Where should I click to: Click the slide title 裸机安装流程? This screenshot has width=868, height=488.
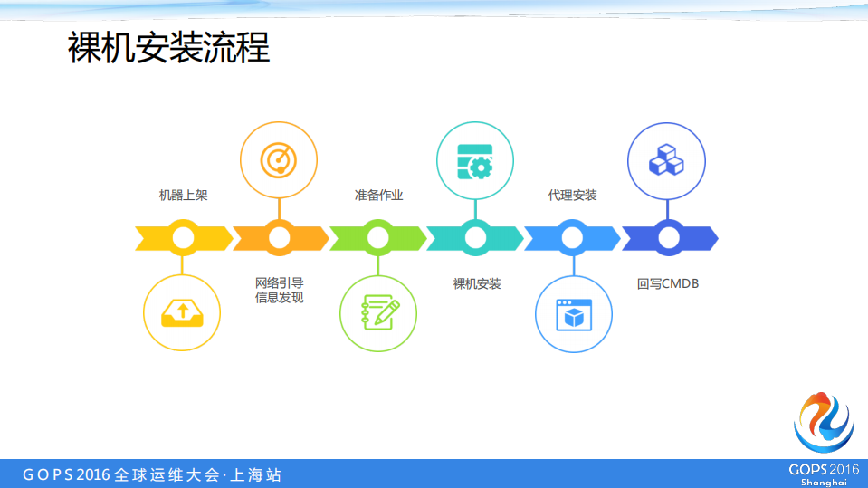169,48
